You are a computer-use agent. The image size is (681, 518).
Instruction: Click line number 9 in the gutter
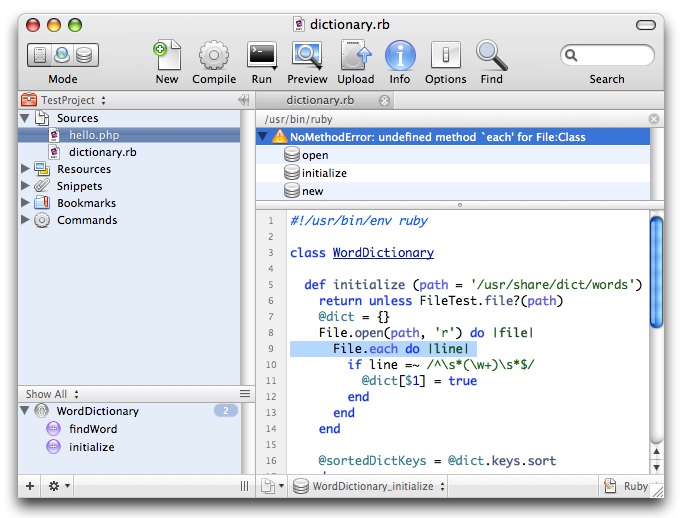coord(271,349)
